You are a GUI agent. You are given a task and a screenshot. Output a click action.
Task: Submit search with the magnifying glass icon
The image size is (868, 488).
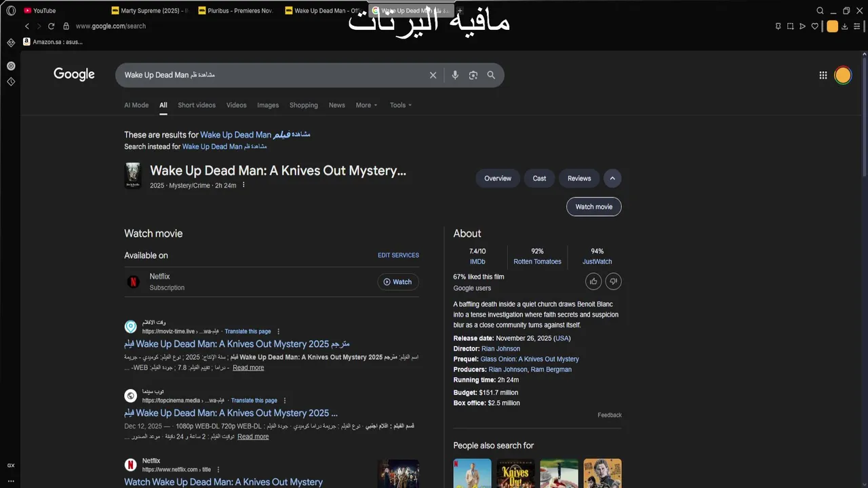click(x=491, y=75)
